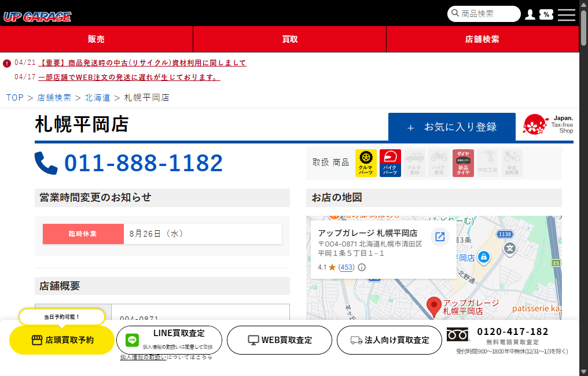Screen dimensions: 588x376
Task: Click the Japan Tax-free Shop badge
Action: point(548,124)
